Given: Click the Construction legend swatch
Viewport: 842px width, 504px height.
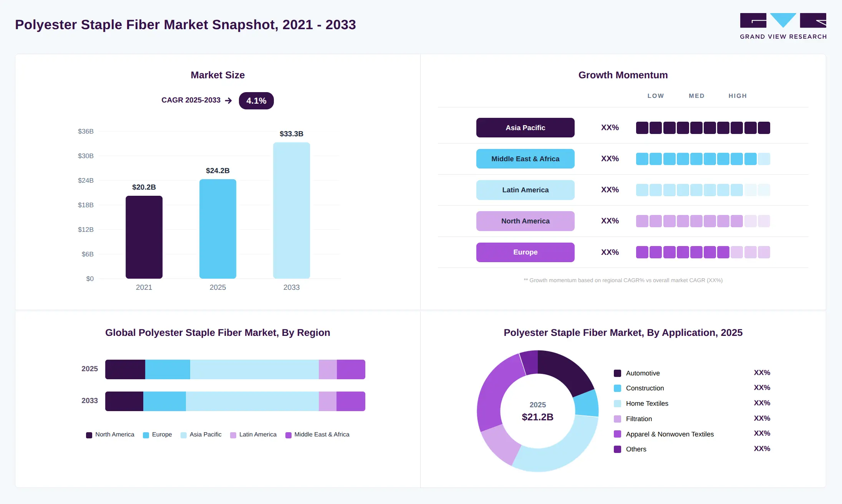Looking at the screenshot, I should (x=618, y=388).
